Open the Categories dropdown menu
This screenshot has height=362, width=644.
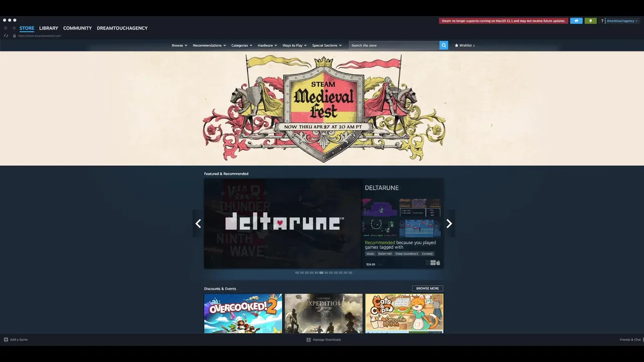[242, 45]
